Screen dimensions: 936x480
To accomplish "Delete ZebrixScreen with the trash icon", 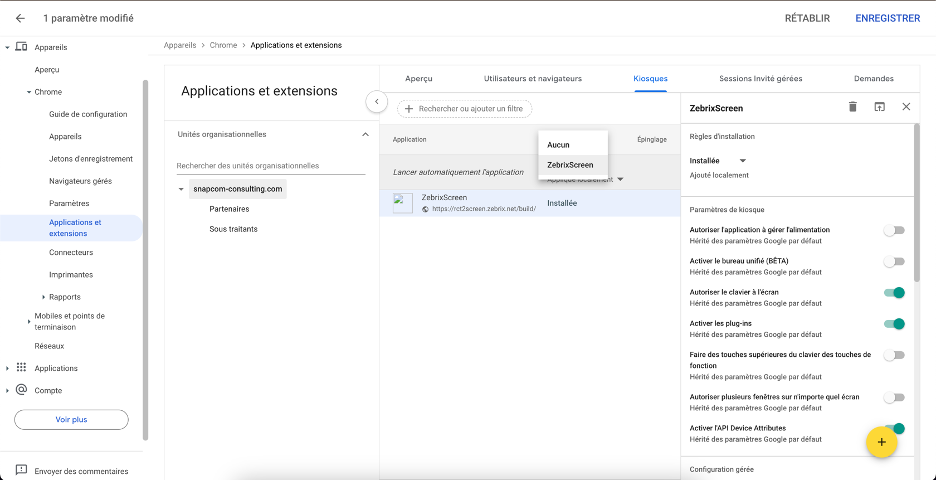I will pos(852,107).
